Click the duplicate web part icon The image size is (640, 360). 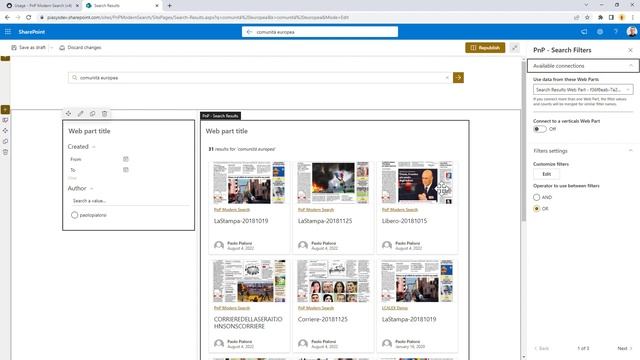pyautogui.click(x=93, y=113)
